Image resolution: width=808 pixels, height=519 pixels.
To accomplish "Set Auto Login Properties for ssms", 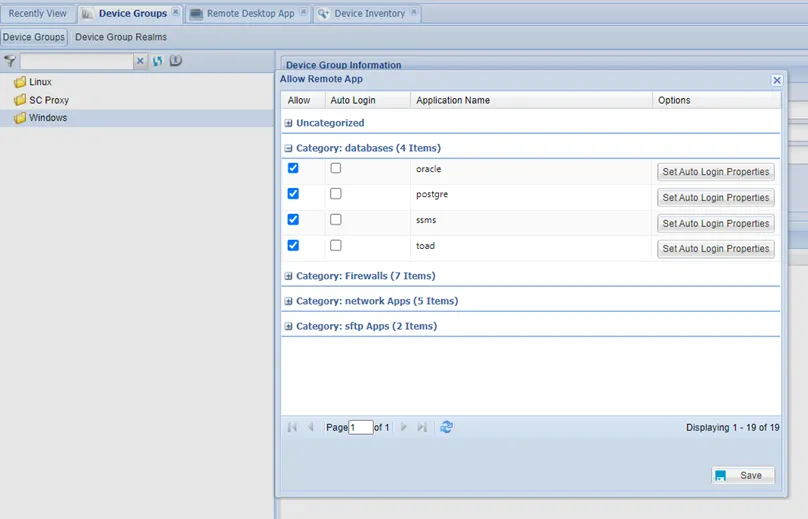I will 716,223.
